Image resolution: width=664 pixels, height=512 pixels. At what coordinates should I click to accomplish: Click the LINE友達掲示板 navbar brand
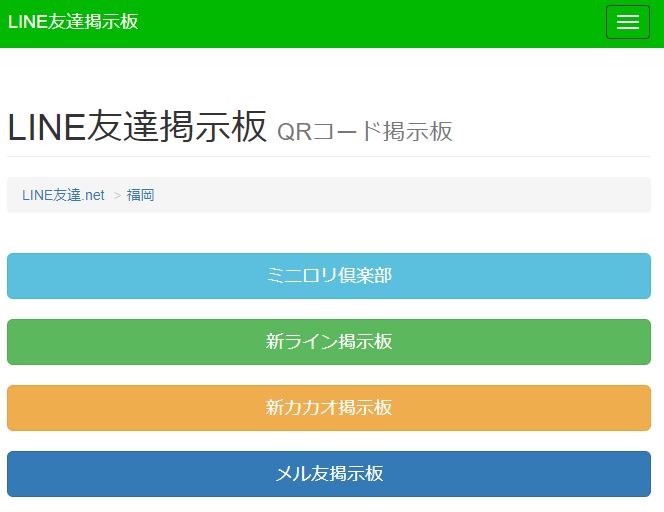pos(73,22)
